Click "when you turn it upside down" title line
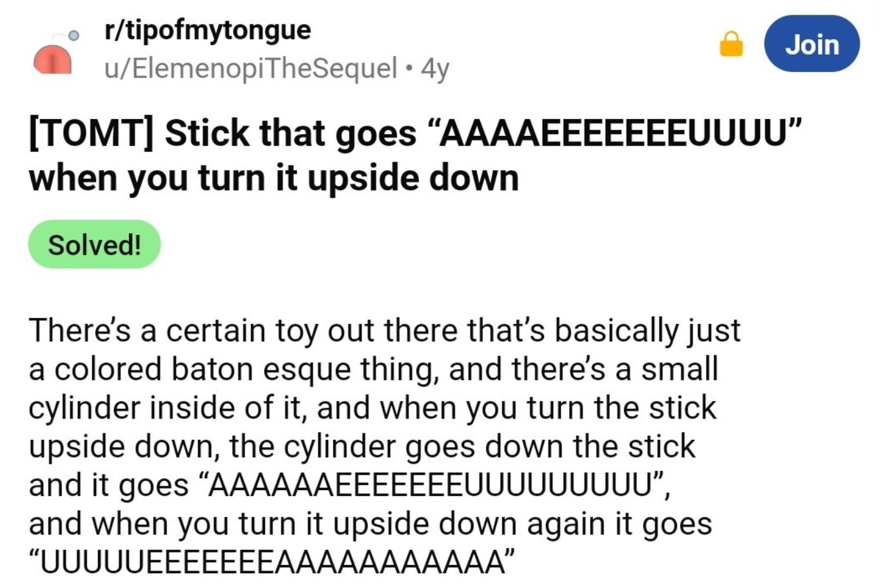The image size is (885, 588). [x=274, y=178]
